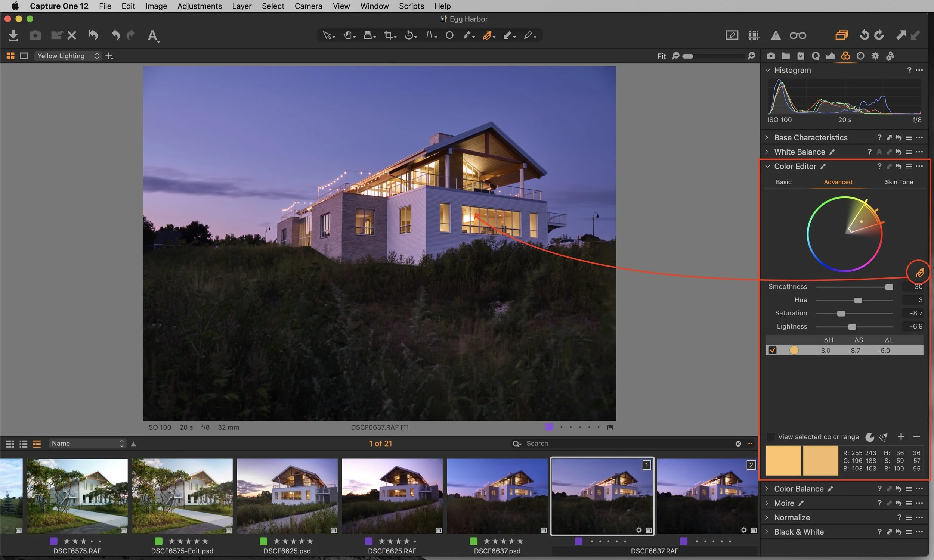Open the Layer menu

(242, 6)
